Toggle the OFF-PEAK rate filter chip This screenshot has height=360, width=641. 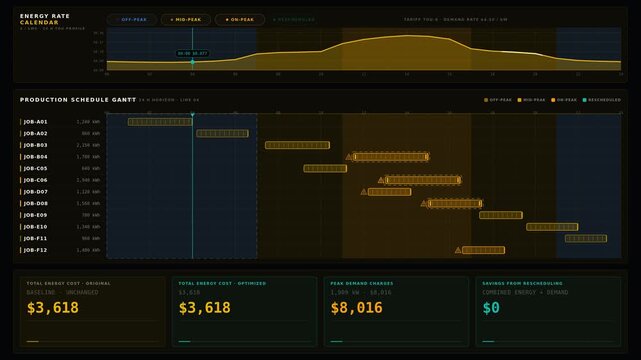(x=132, y=20)
